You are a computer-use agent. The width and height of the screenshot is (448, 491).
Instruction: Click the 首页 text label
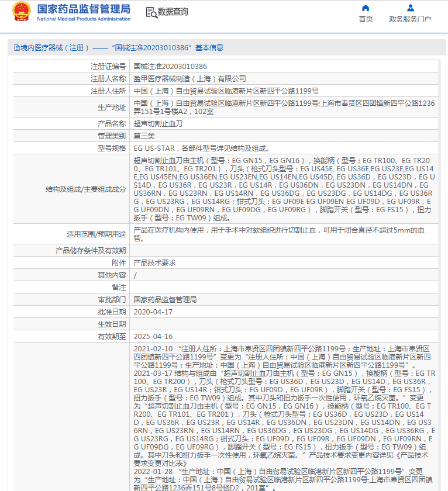[x=366, y=19]
